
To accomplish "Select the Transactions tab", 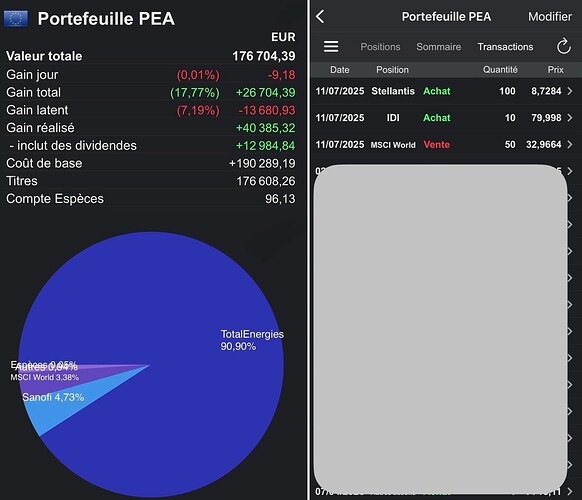I will tap(505, 47).
